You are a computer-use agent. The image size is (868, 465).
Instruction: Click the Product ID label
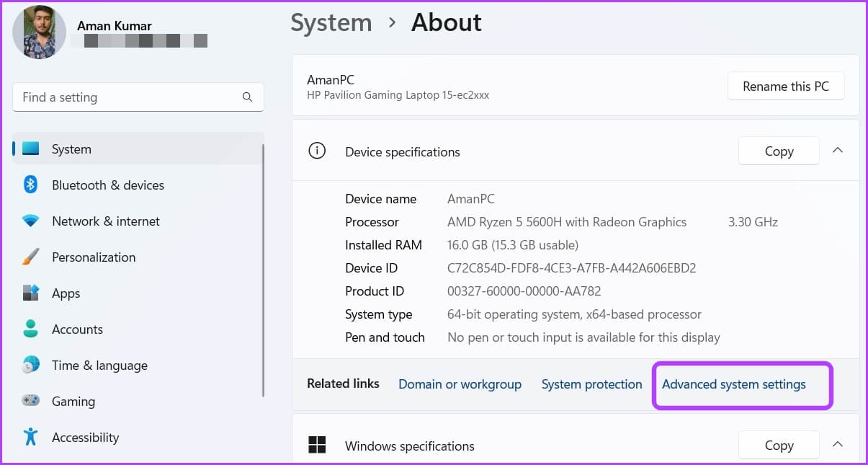[375, 291]
